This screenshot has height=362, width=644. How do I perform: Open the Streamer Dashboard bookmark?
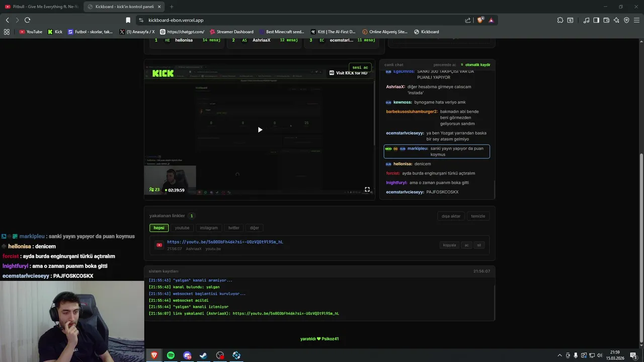coord(231,32)
